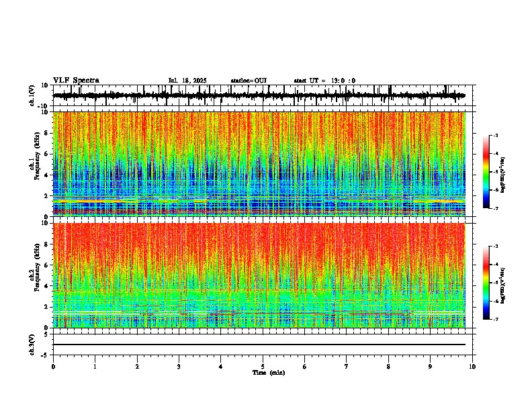This screenshot has height=411, width=532.
Task: Click the 'ch.1(V)' axis label
Action: 32,95
